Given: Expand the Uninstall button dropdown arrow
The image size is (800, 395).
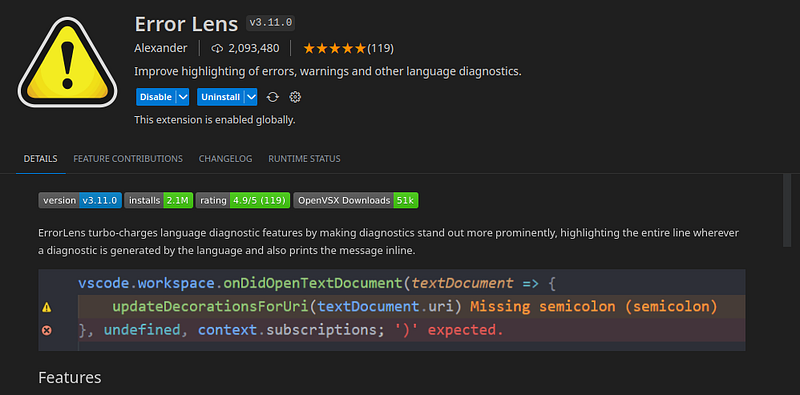Looking at the screenshot, I should pyautogui.click(x=251, y=97).
